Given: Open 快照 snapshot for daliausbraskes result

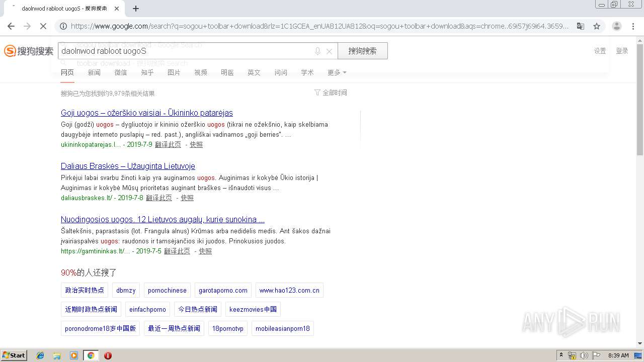Looking at the screenshot, I should coord(187,198).
